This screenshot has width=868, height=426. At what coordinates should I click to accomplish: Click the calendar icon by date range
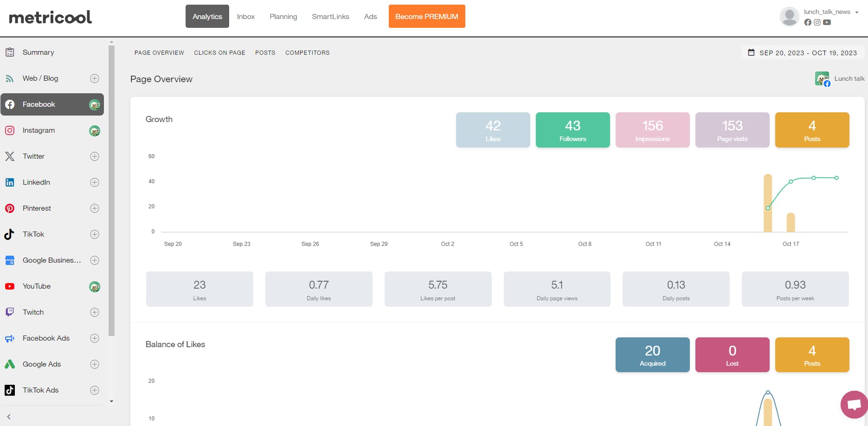[751, 52]
